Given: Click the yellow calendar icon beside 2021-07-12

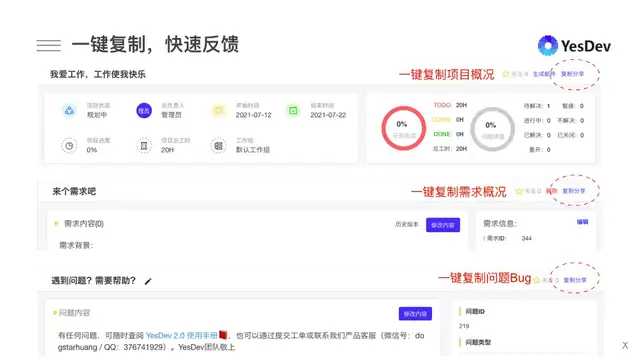Looking at the screenshot, I should click(218, 110).
